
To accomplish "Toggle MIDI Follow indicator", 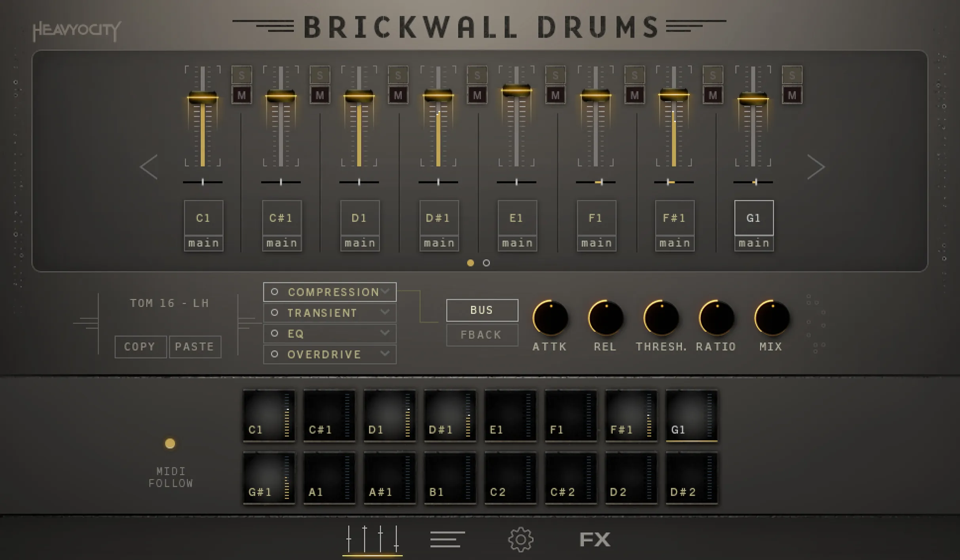I will (170, 443).
